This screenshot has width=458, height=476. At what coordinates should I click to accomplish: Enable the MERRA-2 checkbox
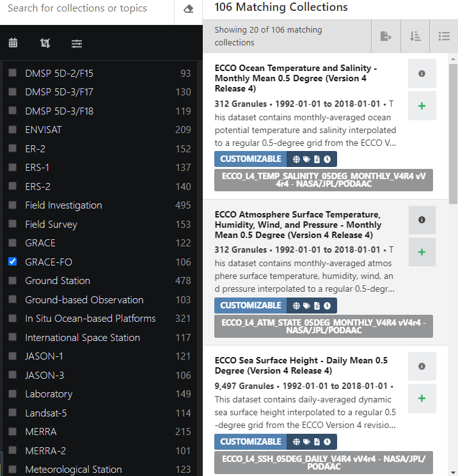[12, 450]
